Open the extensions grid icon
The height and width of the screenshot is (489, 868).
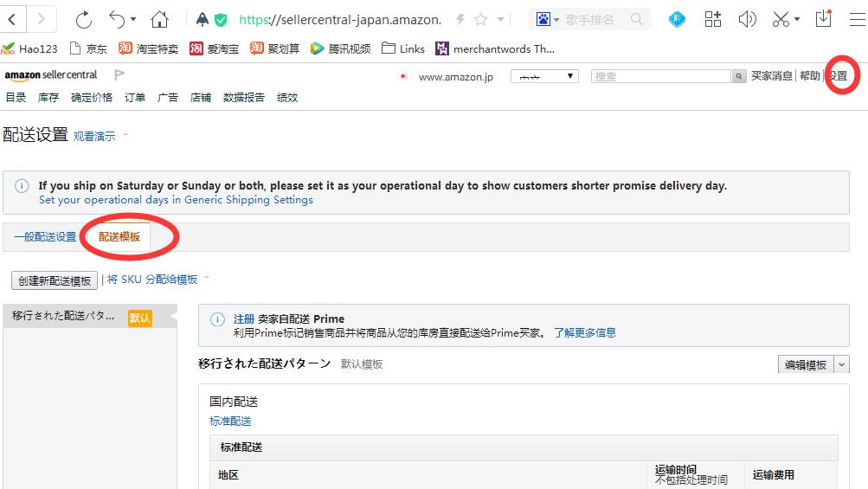[x=712, y=19]
